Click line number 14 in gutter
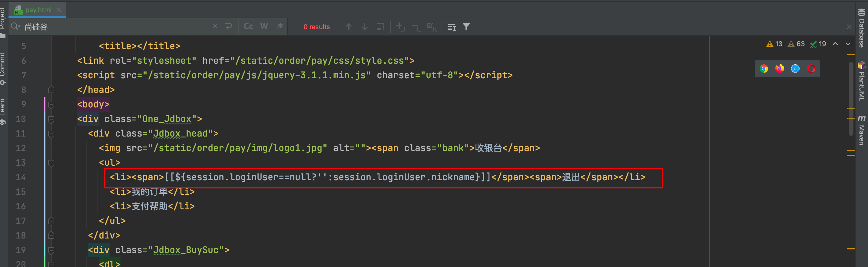 click(21, 177)
